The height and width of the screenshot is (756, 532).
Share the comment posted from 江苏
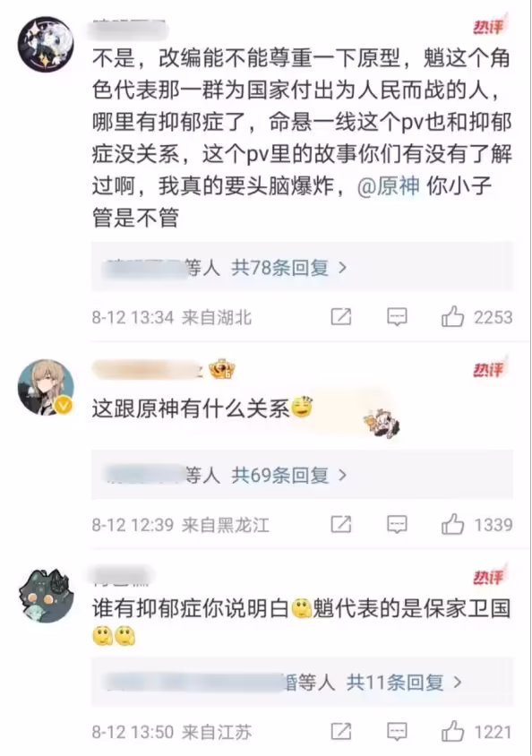point(340,732)
